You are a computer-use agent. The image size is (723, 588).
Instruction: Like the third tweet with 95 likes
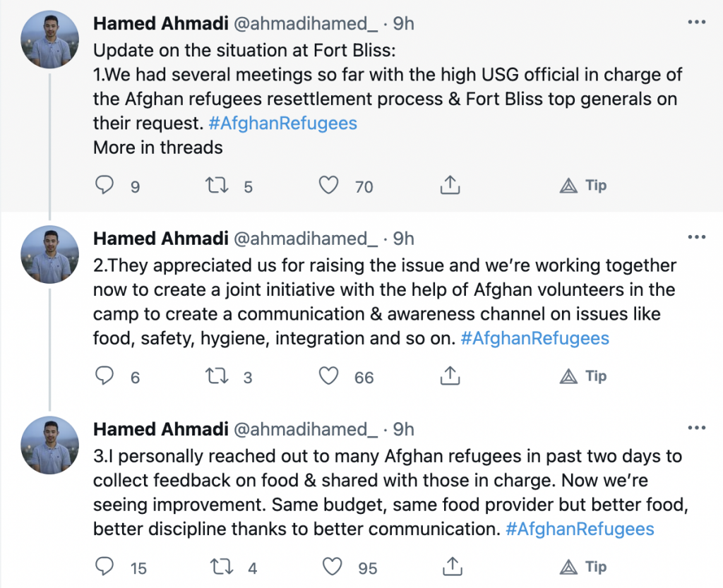click(331, 567)
